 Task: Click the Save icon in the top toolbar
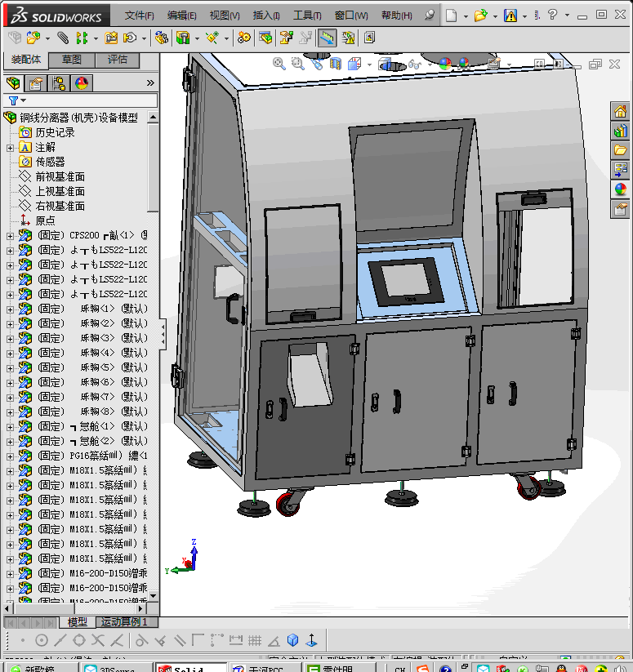tap(510, 16)
